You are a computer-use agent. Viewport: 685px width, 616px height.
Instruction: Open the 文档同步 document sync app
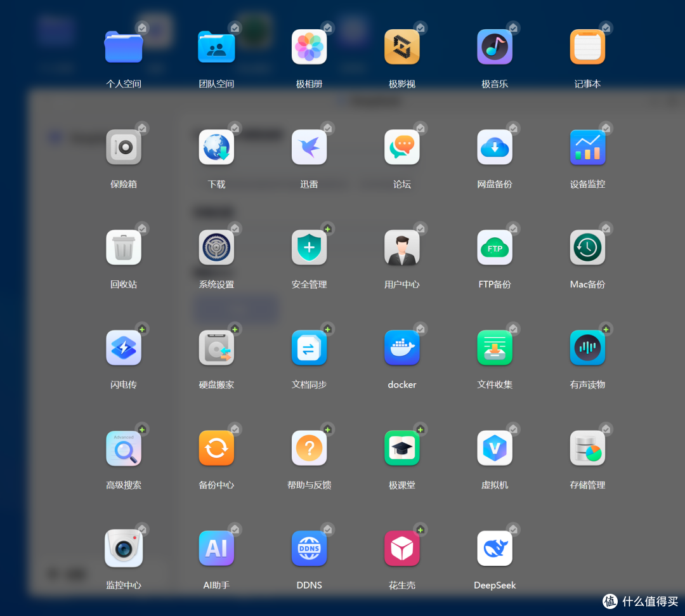pos(310,348)
